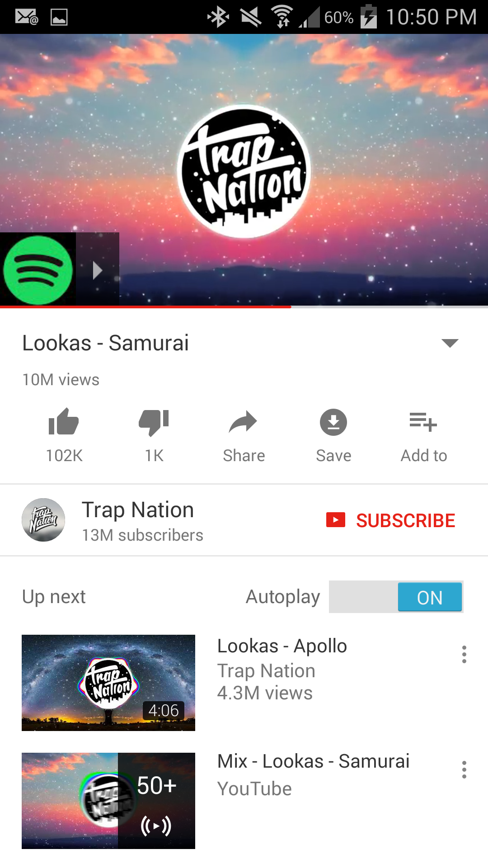Open options menu for Mix - Lookas - Samurai
The height and width of the screenshot is (868, 488).
point(464,769)
